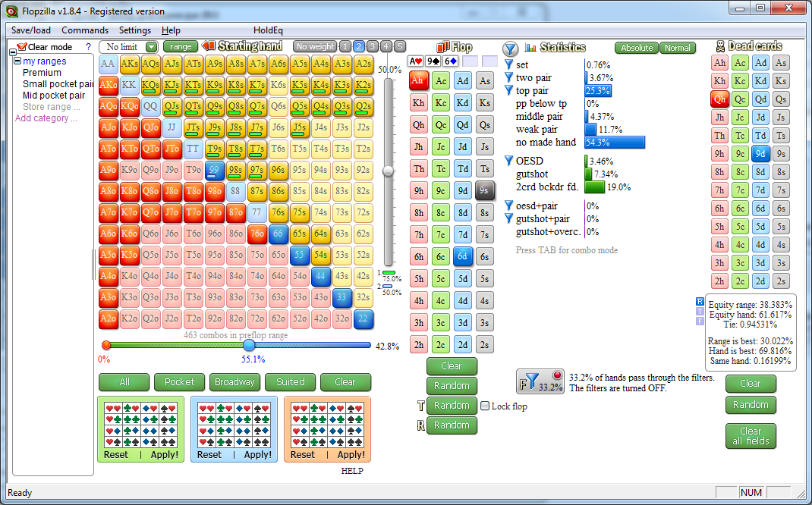Open the Commands menu
Viewport: 812px width, 505px height.
pos(85,30)
